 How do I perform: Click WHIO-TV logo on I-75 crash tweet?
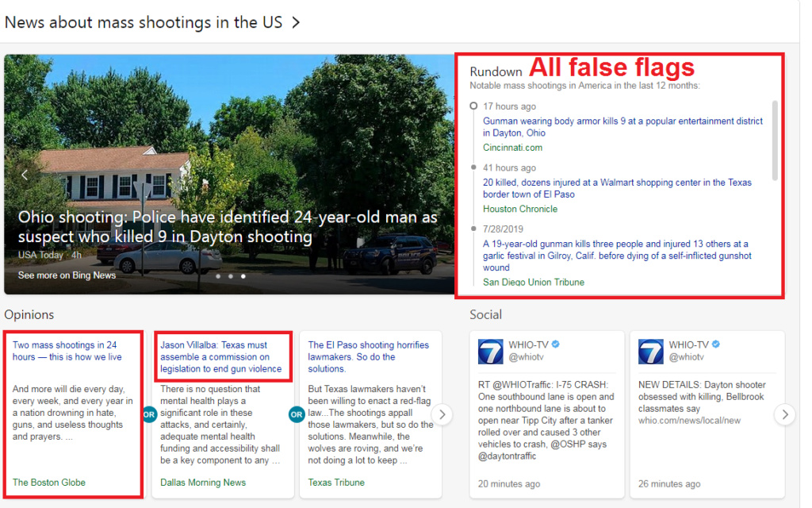(x=490, y=352)
